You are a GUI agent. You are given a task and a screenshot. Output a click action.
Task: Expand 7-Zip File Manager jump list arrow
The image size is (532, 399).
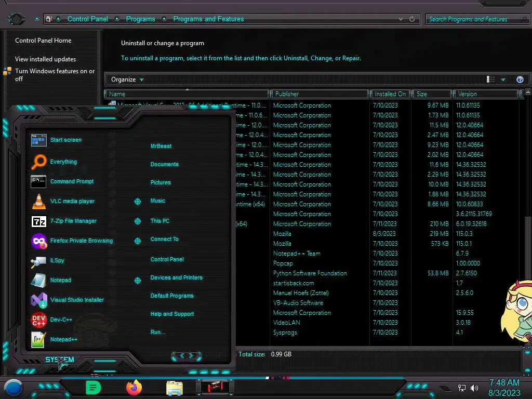(x=137, y=221)
